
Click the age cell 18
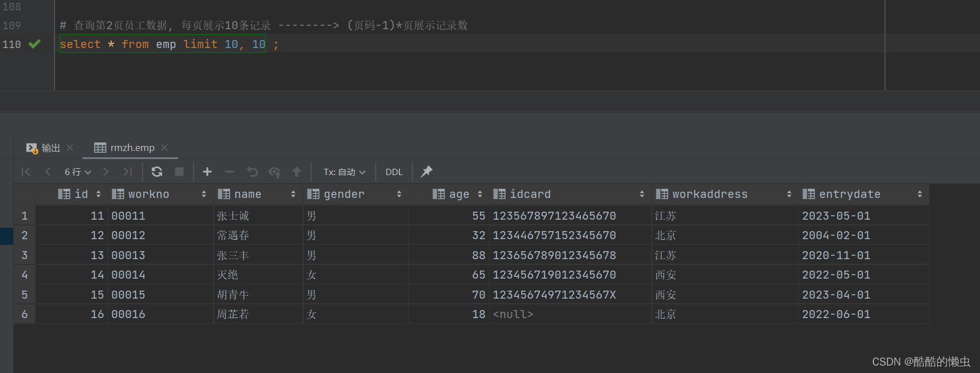coord(449,314)
